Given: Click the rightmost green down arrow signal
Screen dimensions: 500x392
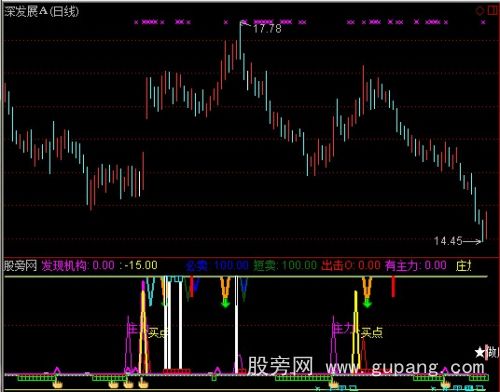Looking at the screenshot, I should pyautogui.click(x=367, y=303).
